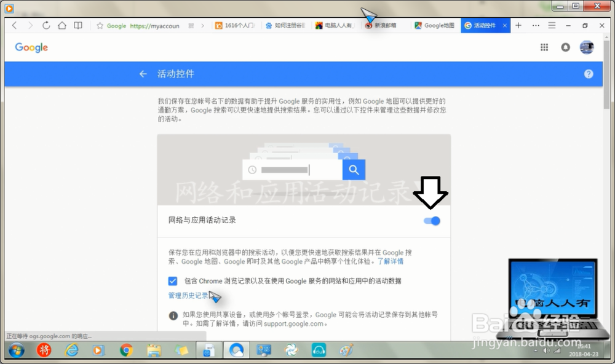Close the 活动控件 tab
This screenshot has width=615, height=364.
[x=505, y=25]
